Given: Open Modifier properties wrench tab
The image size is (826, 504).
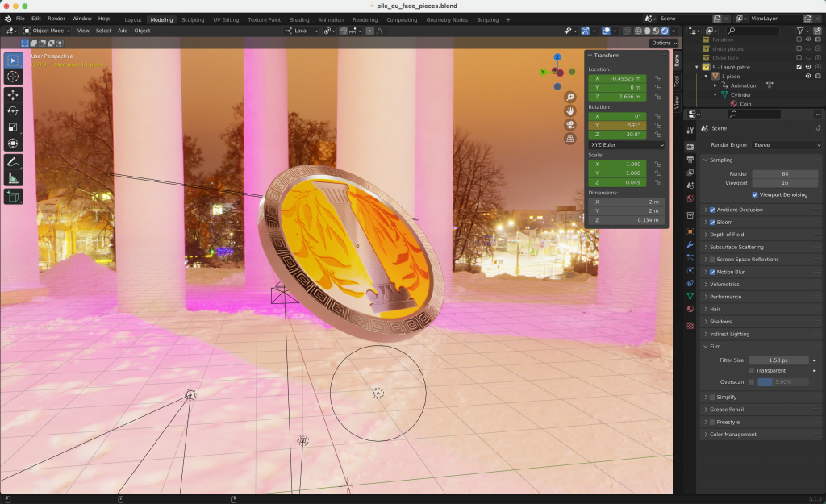Looking at the screenshot, I should (x=690, y=244).
